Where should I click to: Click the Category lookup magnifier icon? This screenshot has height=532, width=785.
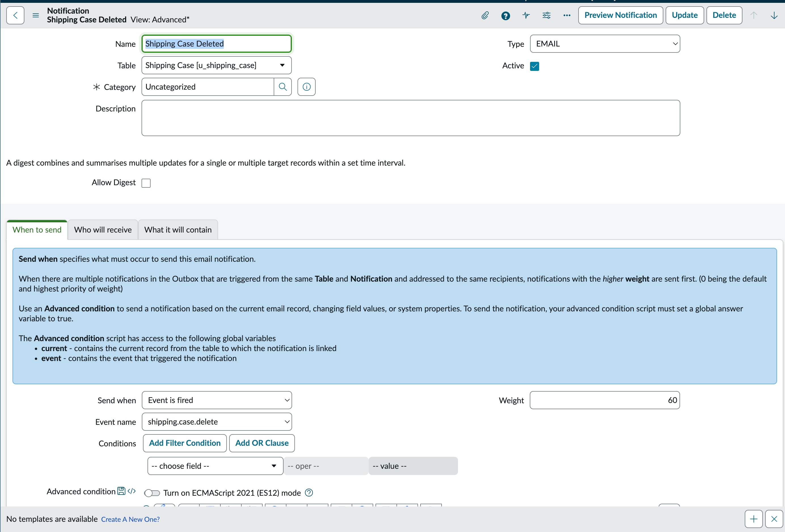(x=283, y=87)
